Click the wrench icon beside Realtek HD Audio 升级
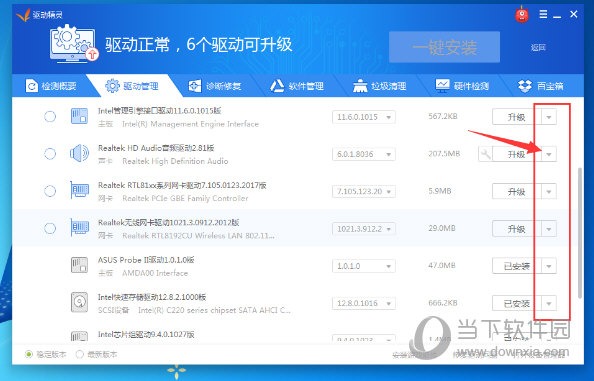Screen dimensions: 594x381 (485, 154)
